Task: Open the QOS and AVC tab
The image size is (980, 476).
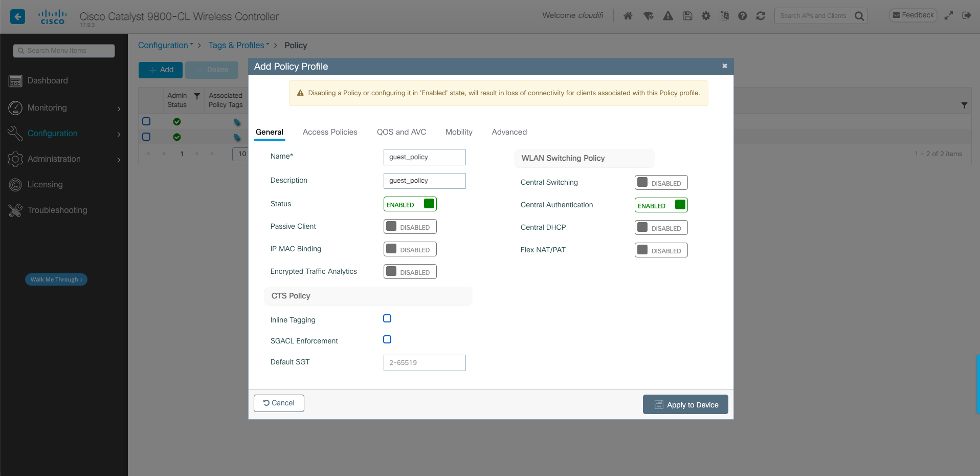Action: tap(401, 132)
